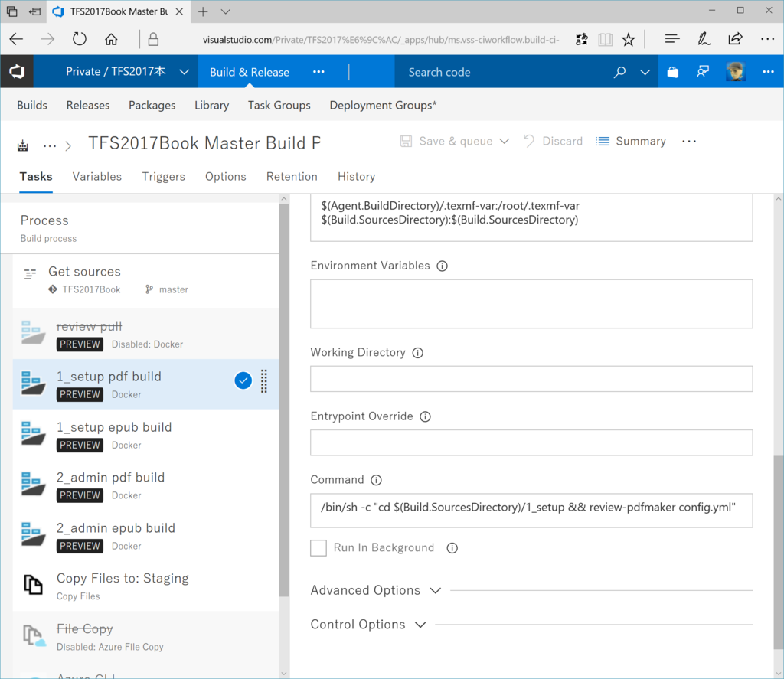Image resolution: width=784 pixels, height=679 pixels.
Task: Add page to favorites star icon
Action: [x=629, y=40]
